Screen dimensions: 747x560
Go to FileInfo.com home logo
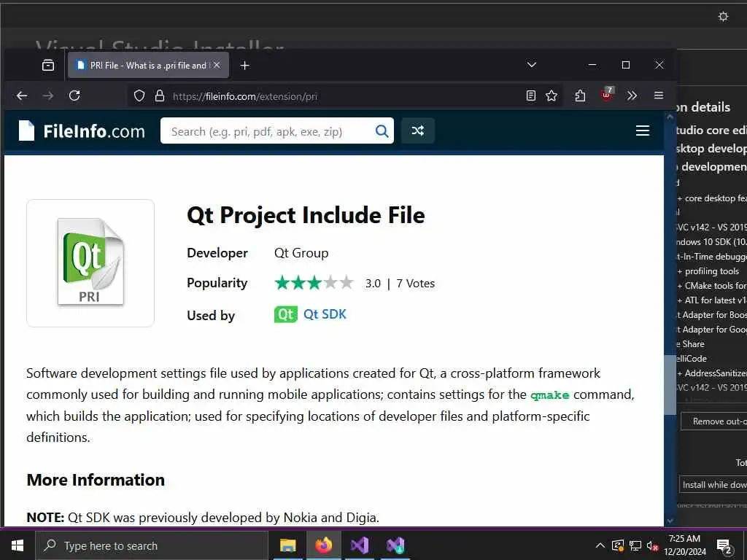click(82, 131)
